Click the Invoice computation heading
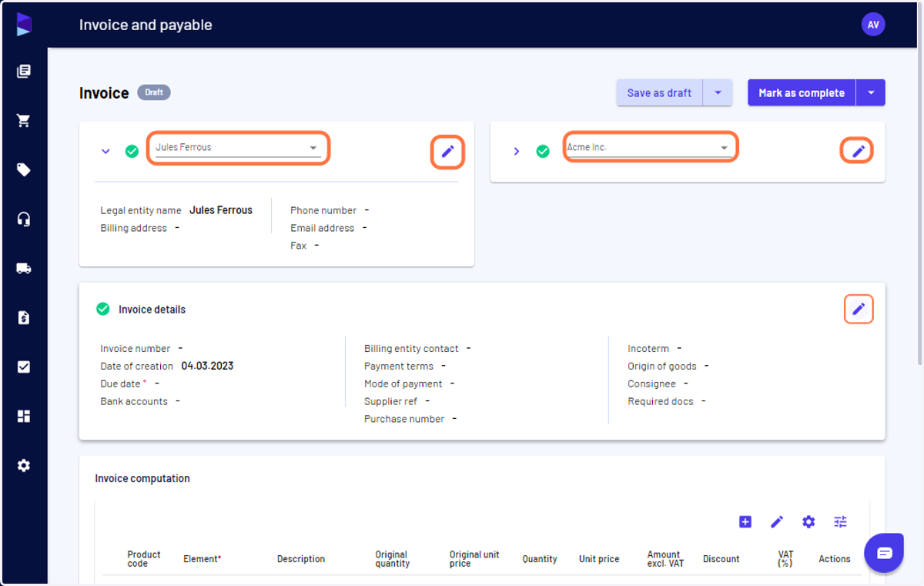This screenshot has width=924, height=586. [x=142, y=478]
